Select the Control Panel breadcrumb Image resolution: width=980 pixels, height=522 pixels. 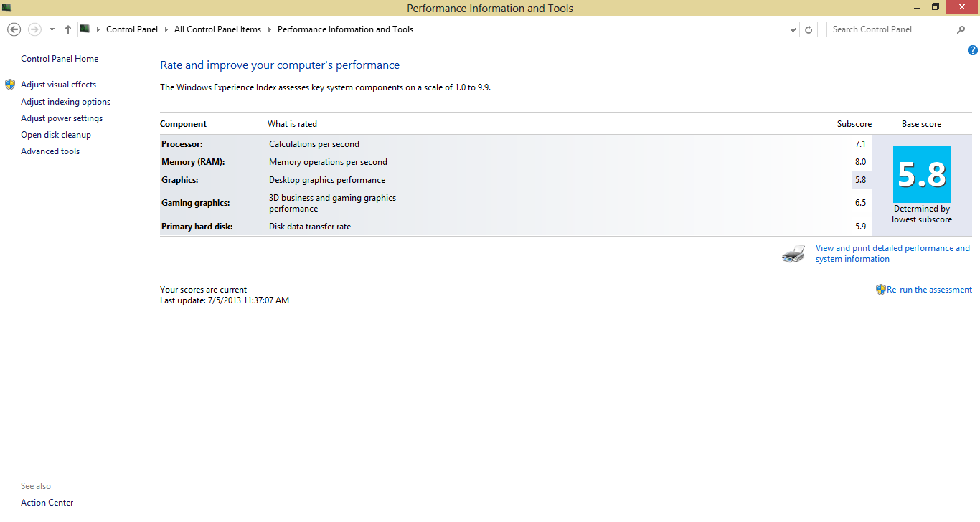[132, 29]
